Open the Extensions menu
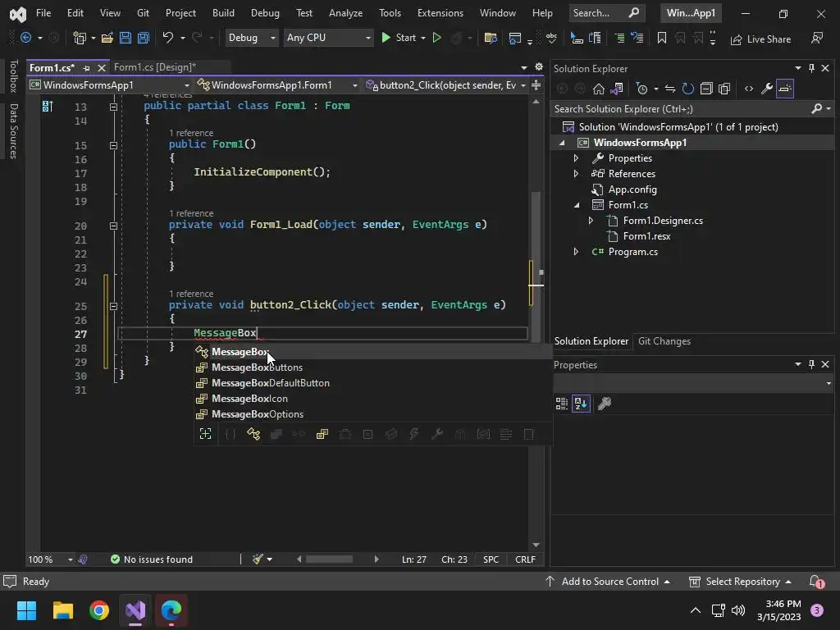The height and width of the screenshot is (630, 840). 441,13
